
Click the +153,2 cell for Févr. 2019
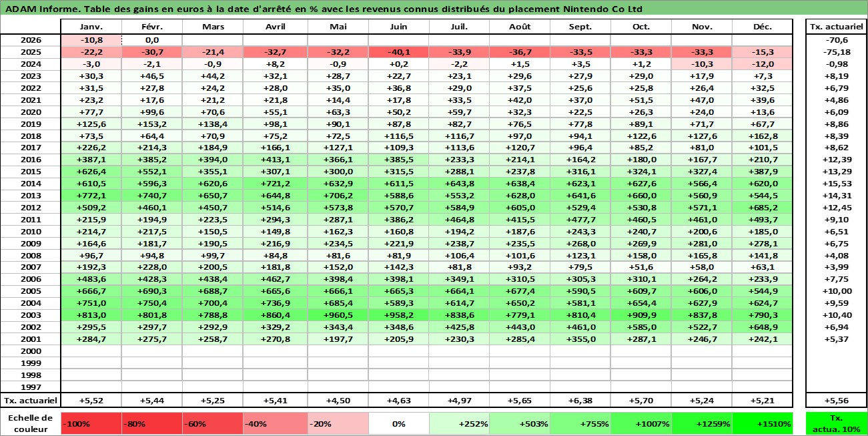click(152, 124)
